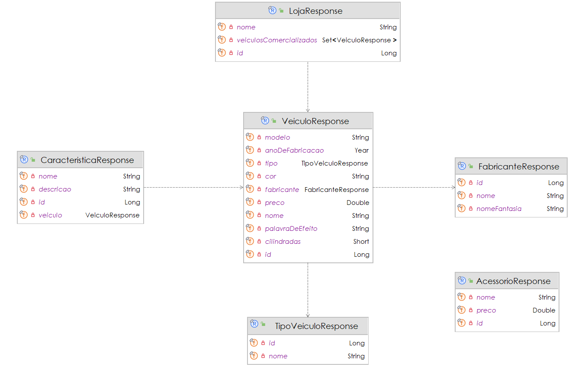The image size is (588, 367).
Task: Click field icon of descricao in CaracteristicaResponse
Action: (x=23, y=188)
